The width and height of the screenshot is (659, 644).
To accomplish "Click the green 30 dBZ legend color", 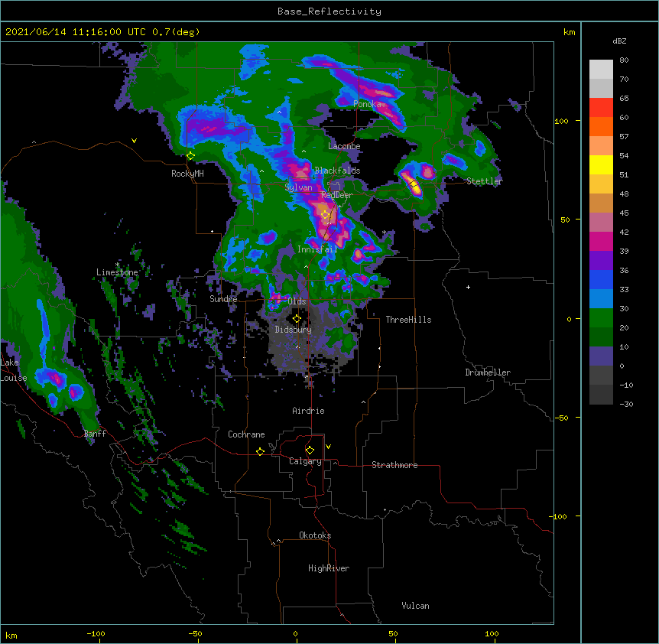I will click(601, 318).
